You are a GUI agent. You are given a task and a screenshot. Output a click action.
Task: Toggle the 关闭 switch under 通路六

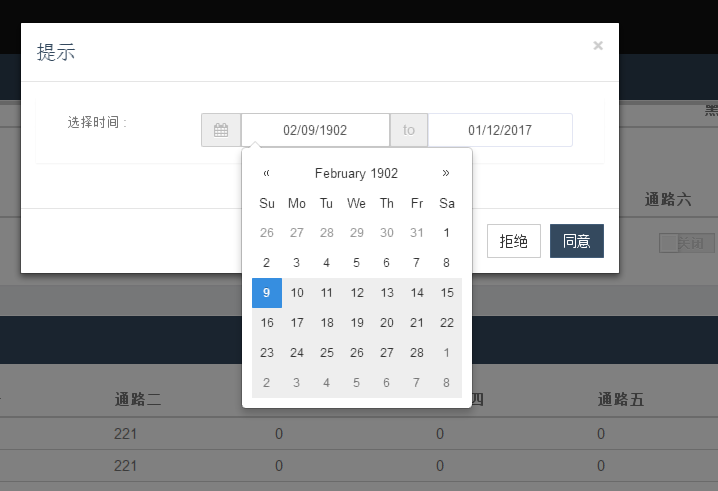(683, 242)
